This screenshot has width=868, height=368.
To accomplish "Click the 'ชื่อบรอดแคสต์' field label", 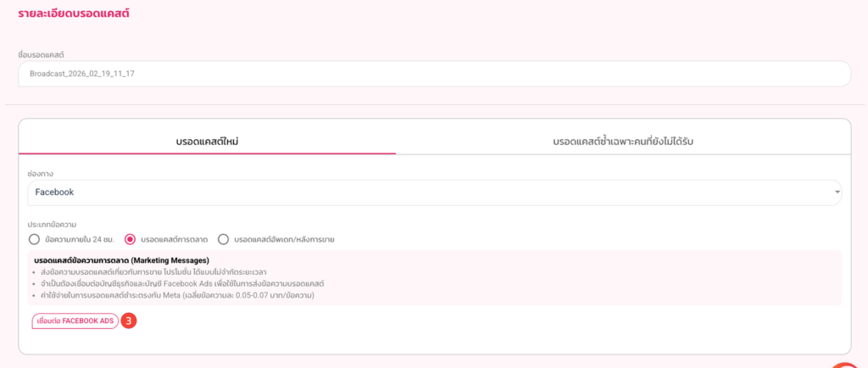I will [42, 55].
